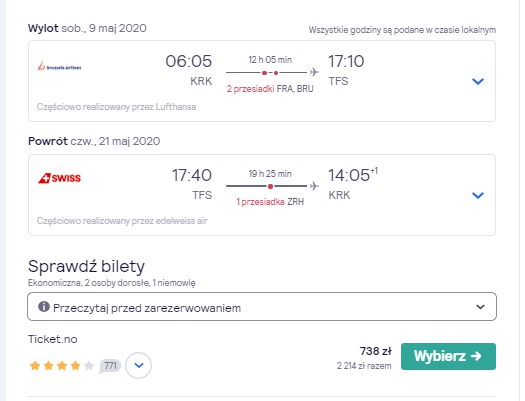The image size is (525, 401).
Task: Click the 2 przesiadki FRA, BRU text
Action: click(270, 89)
